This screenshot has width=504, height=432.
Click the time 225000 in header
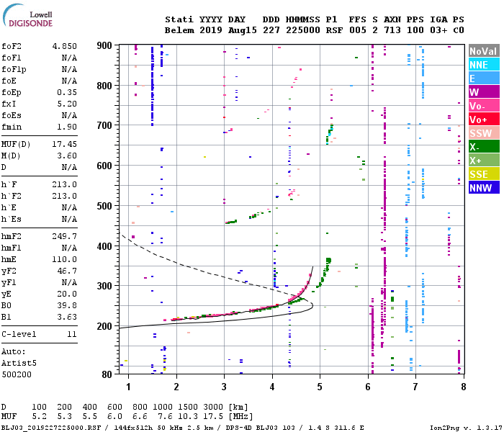coord(303,30)
